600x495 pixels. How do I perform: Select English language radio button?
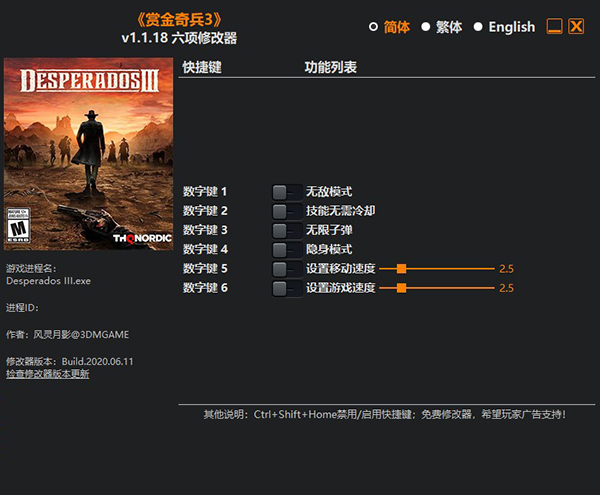[478, 27]
